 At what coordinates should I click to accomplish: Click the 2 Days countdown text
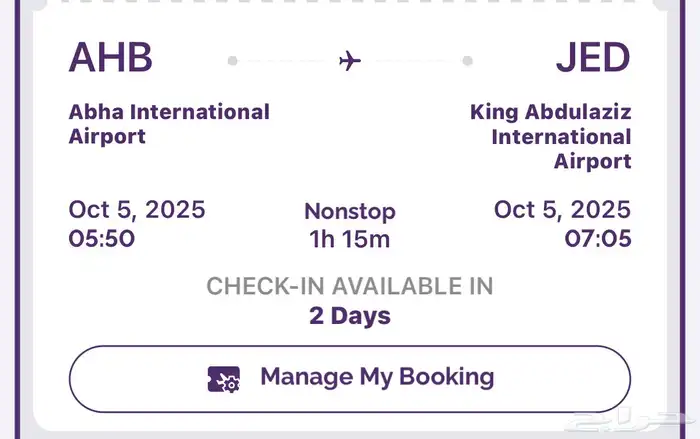click(x=350, y=316)
